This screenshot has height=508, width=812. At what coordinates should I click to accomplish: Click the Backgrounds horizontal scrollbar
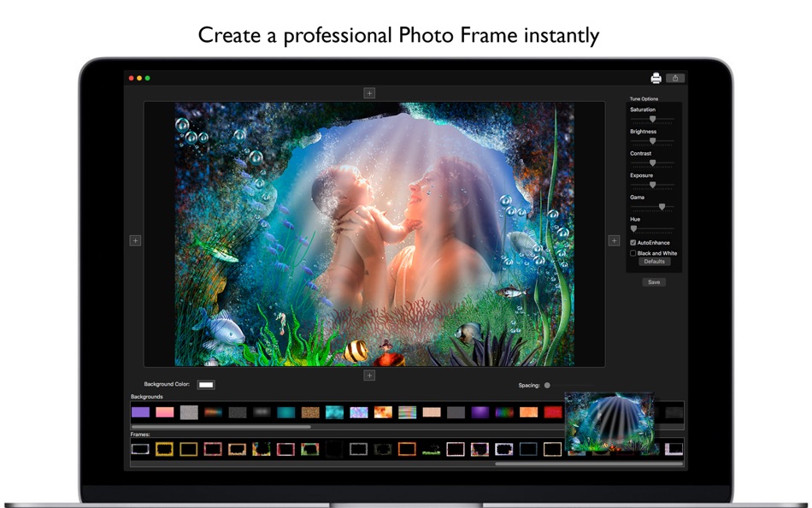click(221, 427)
